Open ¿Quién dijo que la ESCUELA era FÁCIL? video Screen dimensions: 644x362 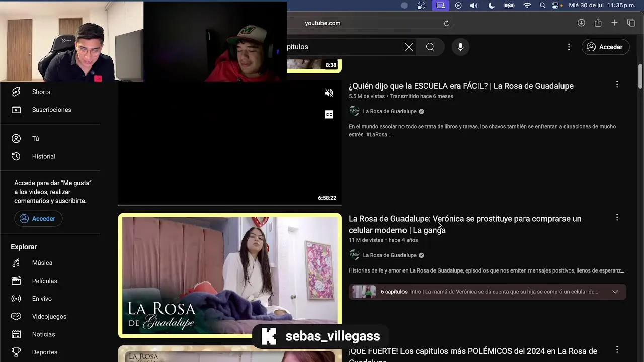pyautogui.click(x=461, y=86)
